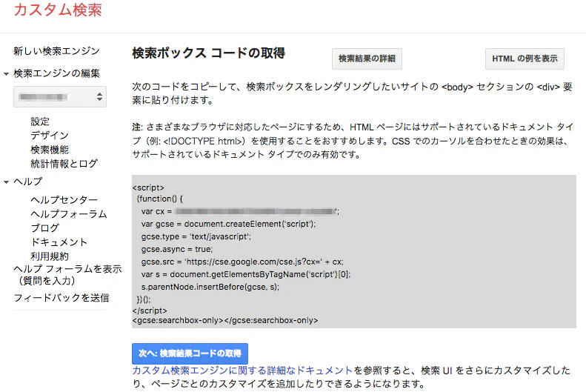Open カスタム検索エンジンに関する詳細なドキュメント link
Image resolution: width=586 pixels, height=392 pixels.
(x=243, y=371)
